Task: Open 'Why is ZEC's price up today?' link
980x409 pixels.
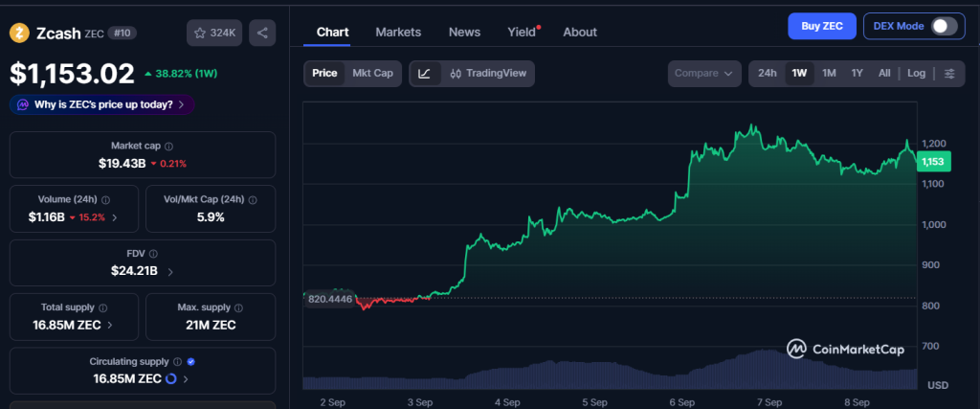Action: point(103,104)
